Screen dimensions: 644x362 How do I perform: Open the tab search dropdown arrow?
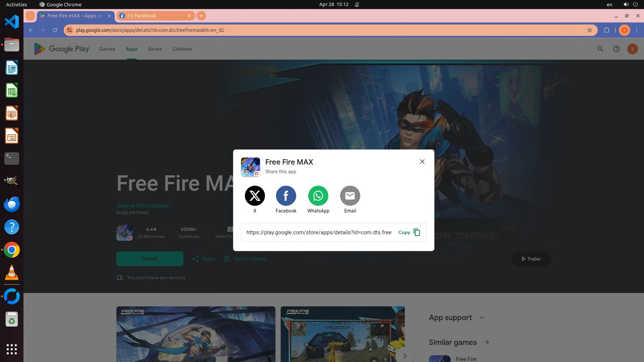(30, 16)
